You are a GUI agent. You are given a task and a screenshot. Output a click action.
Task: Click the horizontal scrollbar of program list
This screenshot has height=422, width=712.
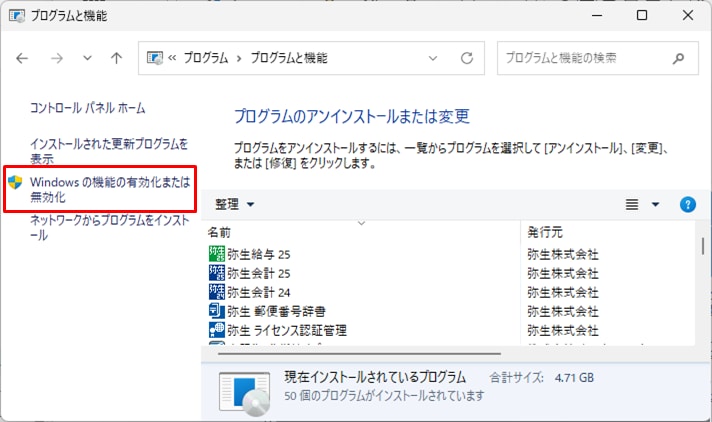click(359, 353)
